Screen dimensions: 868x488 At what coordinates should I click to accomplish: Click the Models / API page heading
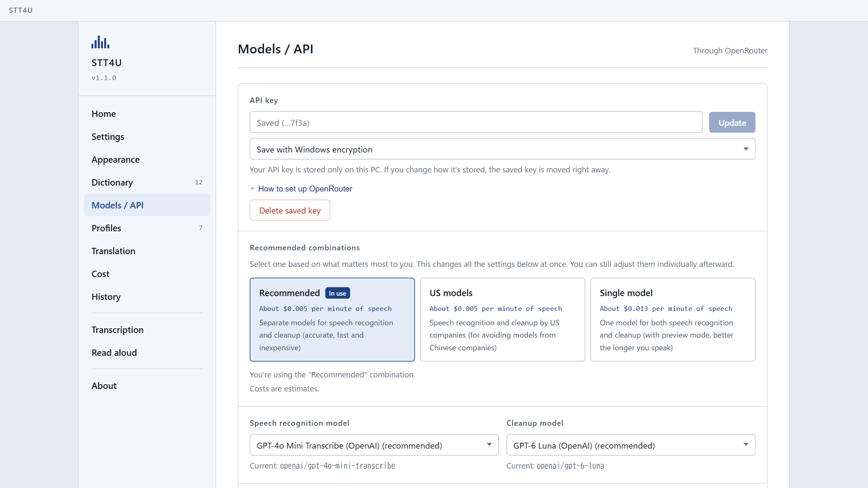point(276,49)
